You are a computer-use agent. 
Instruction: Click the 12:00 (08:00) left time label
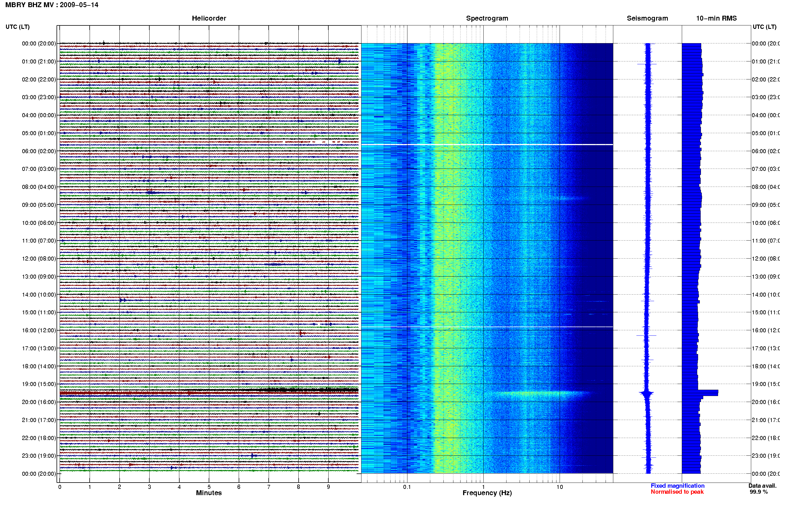coord(39,259)
